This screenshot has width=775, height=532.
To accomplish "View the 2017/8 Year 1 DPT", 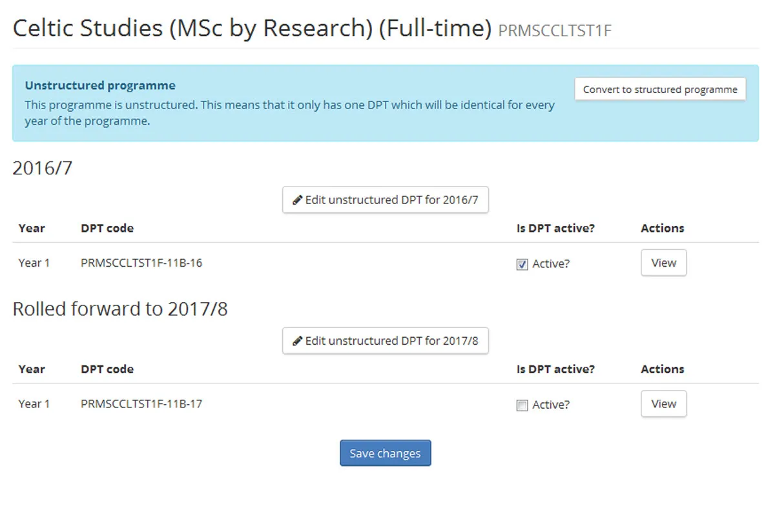I will pyautogui.click(x=663, y=404).
